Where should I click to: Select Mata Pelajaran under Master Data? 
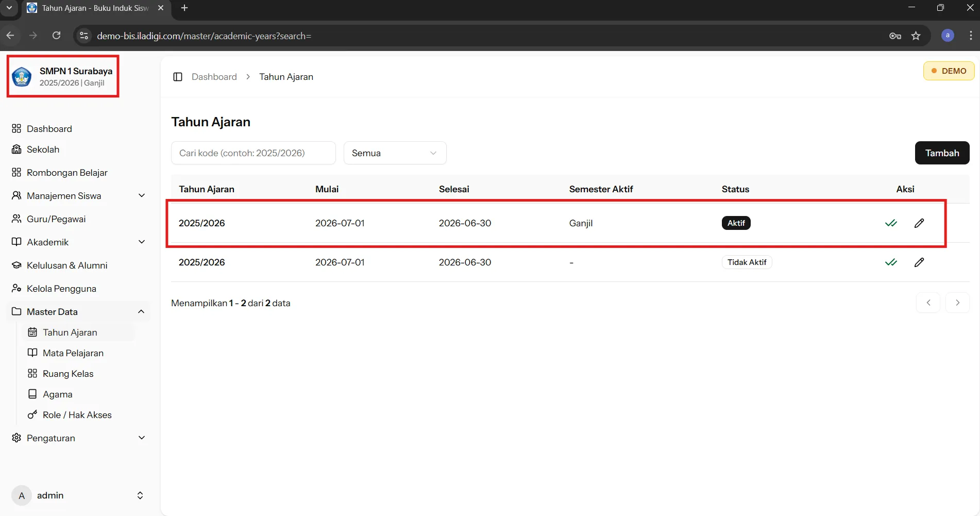73,353
